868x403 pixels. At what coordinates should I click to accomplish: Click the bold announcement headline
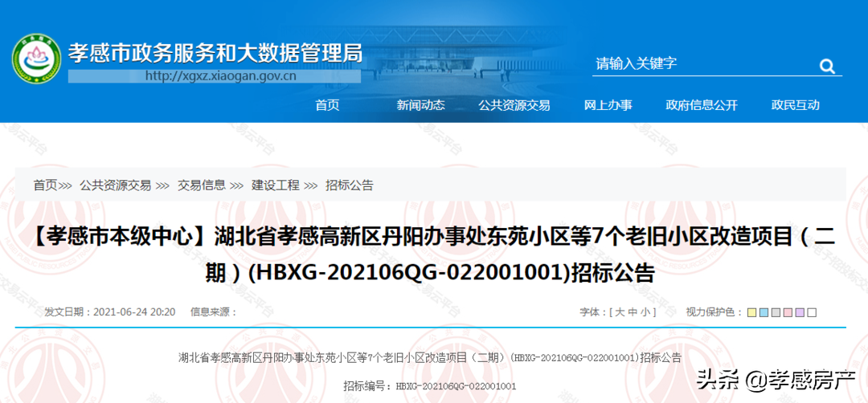[434, 254]
